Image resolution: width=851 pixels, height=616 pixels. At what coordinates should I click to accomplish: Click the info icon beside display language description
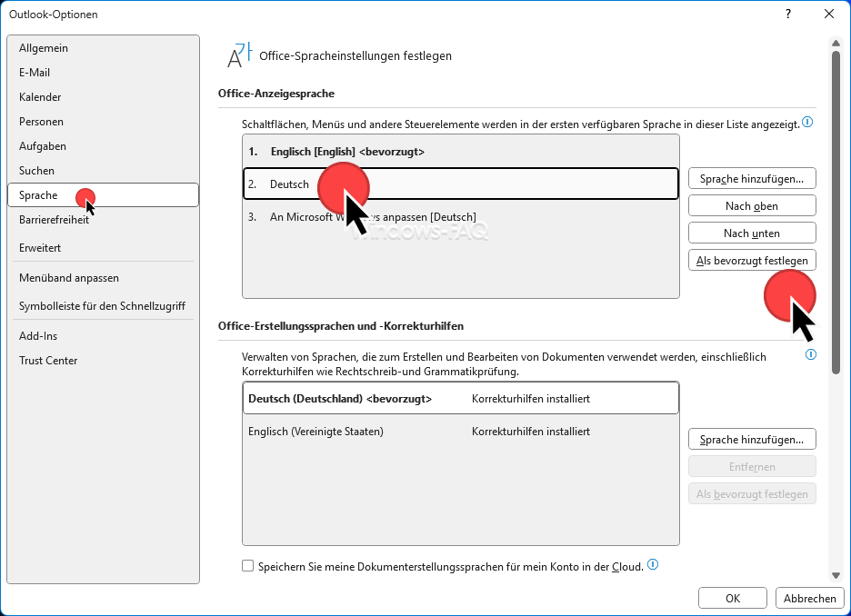(807, 122)
